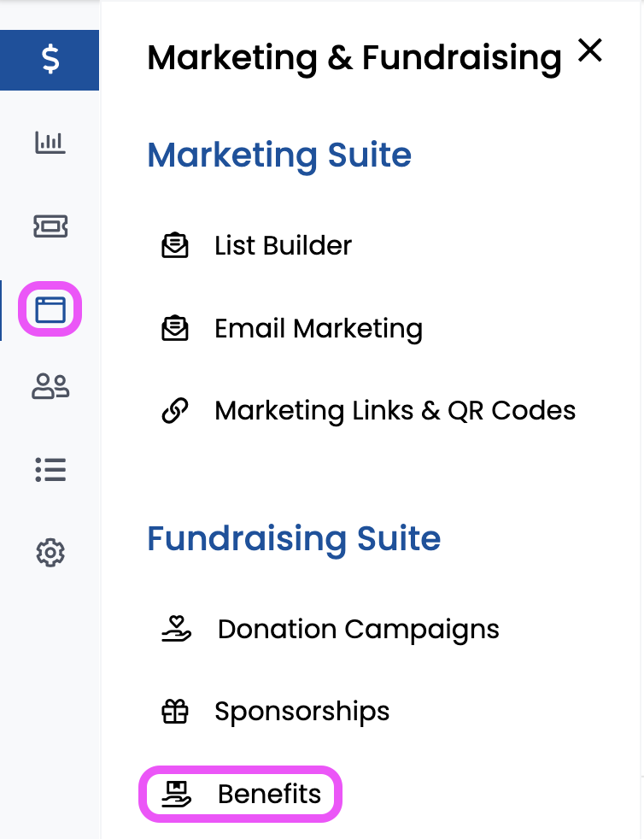Select the ticket icon in sidebar
The width and height of the screenshot is (644, 839).
[x=50, y=226]
